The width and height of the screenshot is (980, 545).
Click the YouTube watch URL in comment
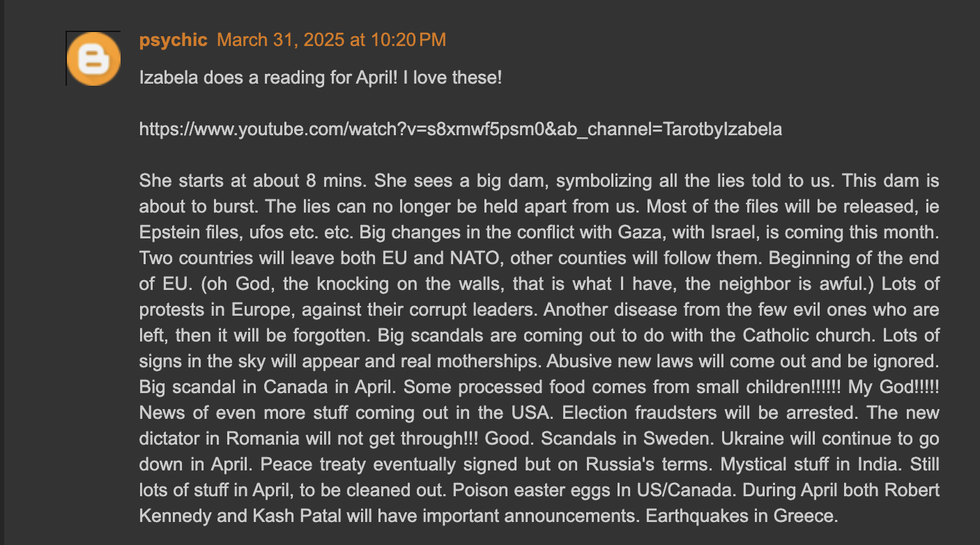pos(461,129)
